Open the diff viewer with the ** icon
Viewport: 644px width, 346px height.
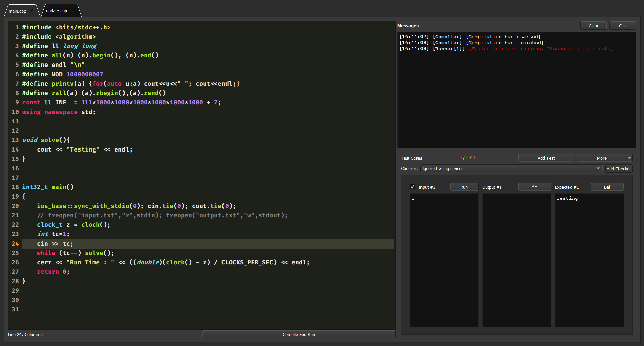[534, 187]
